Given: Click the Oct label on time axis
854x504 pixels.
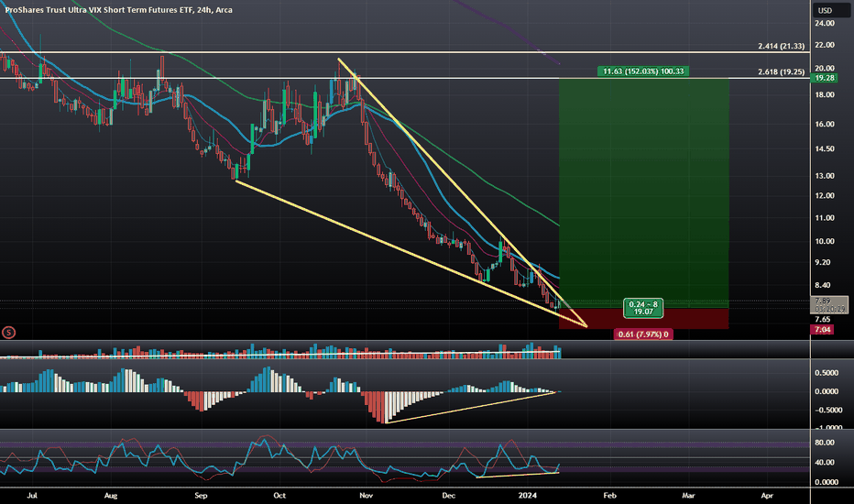Looking at the screenshot, I should tap(279, 495).
